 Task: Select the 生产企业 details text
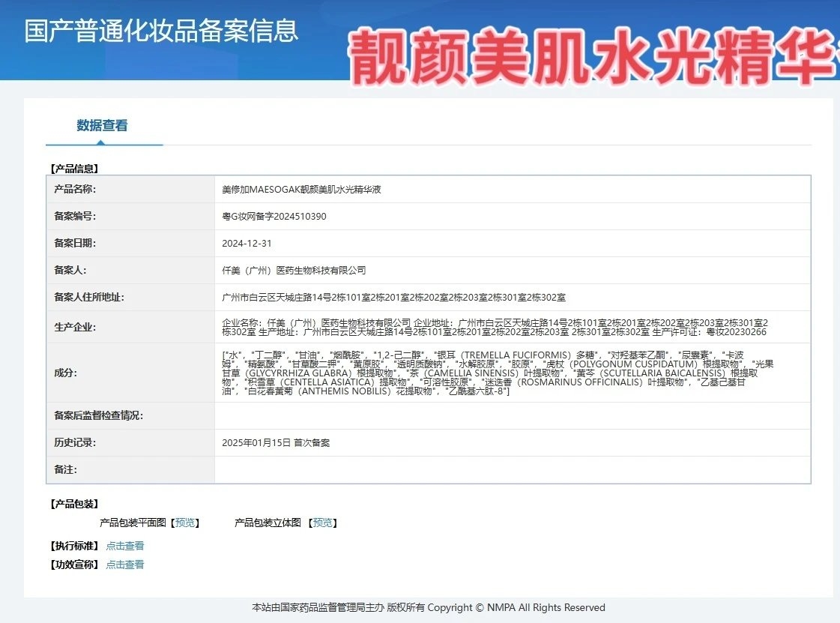click(x=495, y=327)
